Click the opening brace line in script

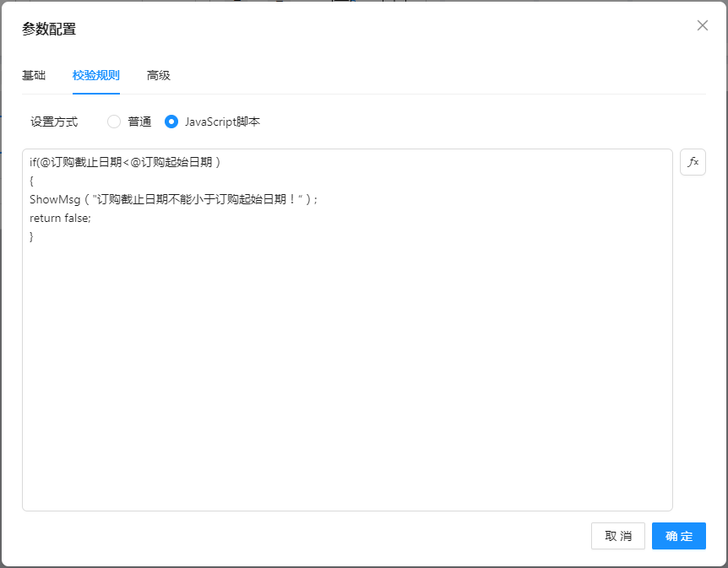[x=32, y=181]
